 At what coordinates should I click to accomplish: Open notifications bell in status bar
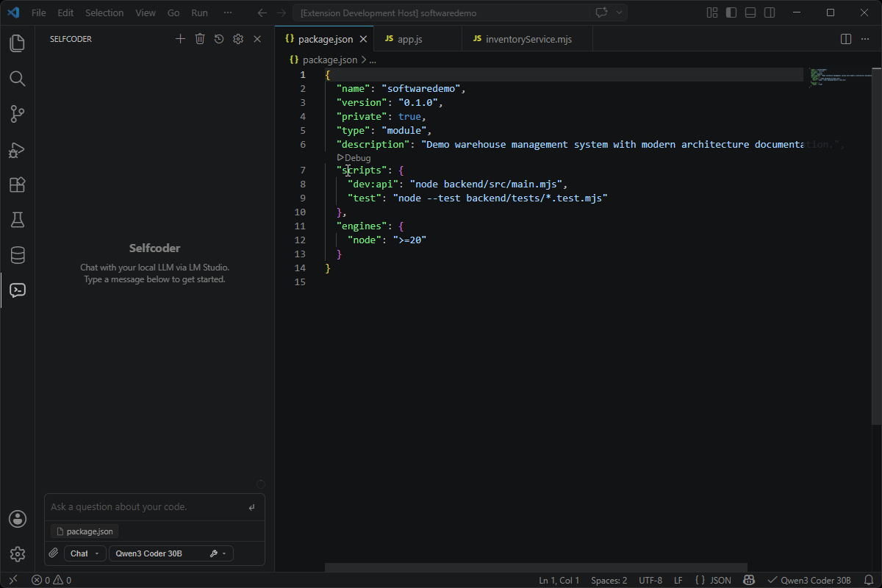pyautogui.click(x=868, y=580)
